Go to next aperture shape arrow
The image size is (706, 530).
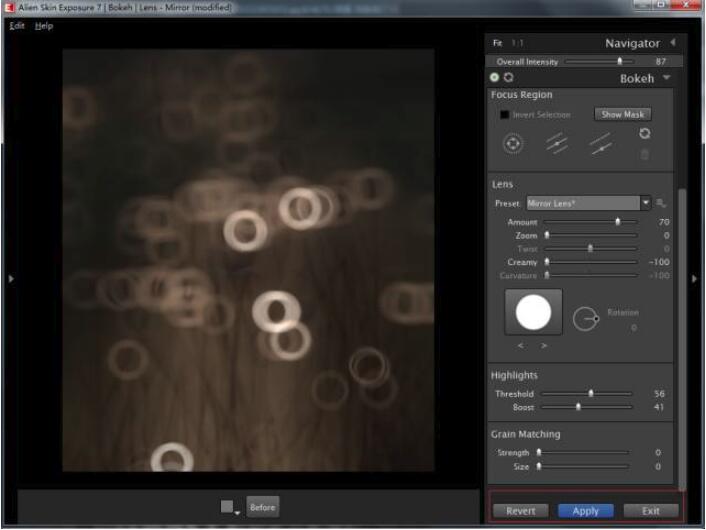pyautogui.click(x=544, y=346)
